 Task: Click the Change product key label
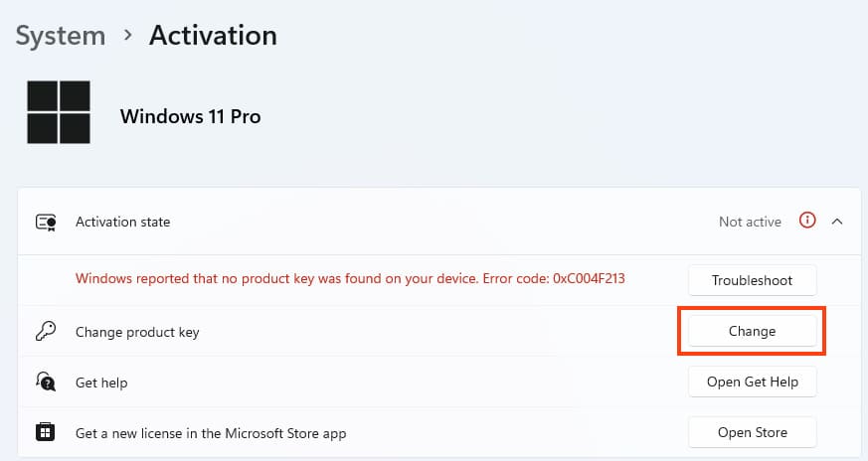click(x=137, y=332)
